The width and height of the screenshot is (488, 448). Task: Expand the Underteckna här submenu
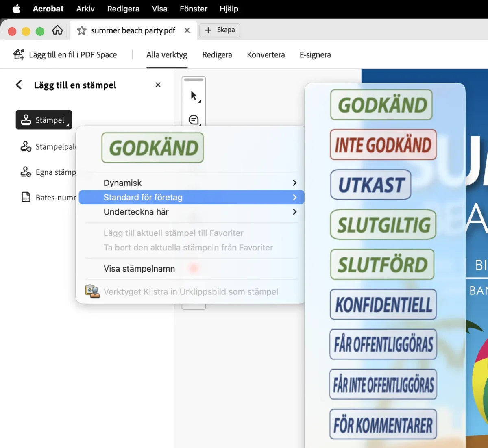pos(191,212)
